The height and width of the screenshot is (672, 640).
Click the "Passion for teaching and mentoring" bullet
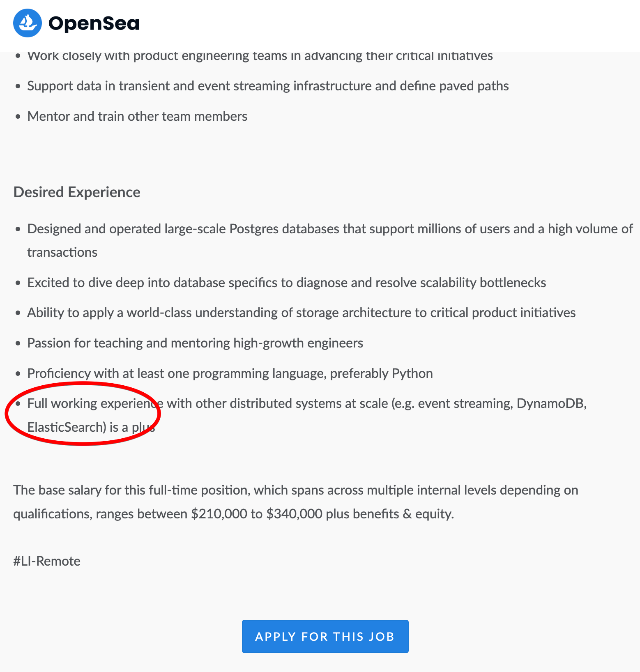tap(195, 343)
